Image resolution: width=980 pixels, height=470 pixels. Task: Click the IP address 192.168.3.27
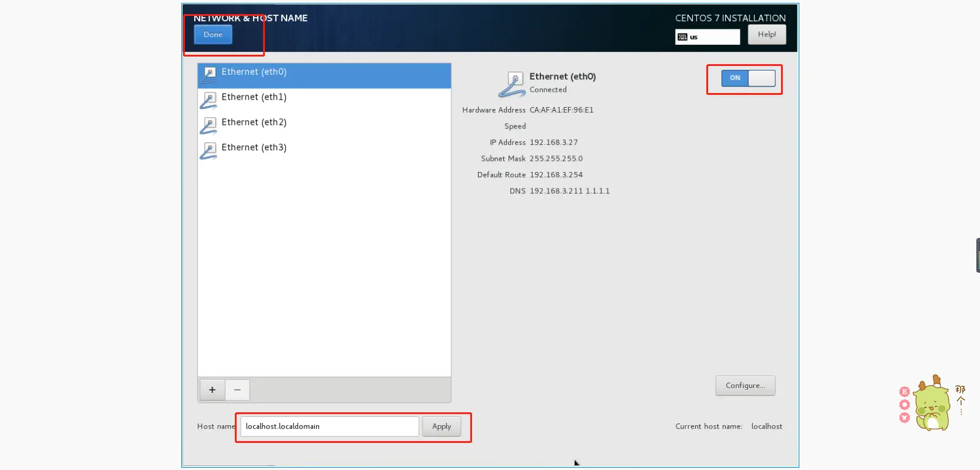point(554,143)
